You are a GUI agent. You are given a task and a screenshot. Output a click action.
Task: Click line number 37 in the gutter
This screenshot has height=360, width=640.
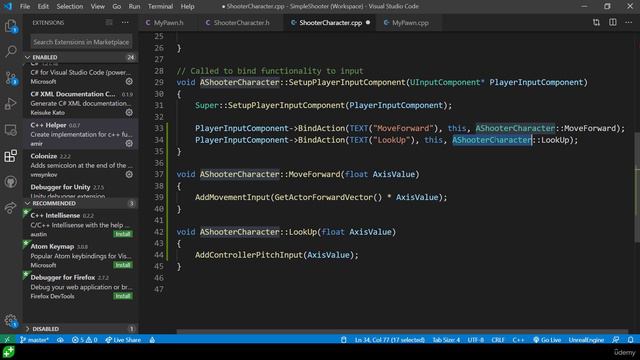pos(159,174)
